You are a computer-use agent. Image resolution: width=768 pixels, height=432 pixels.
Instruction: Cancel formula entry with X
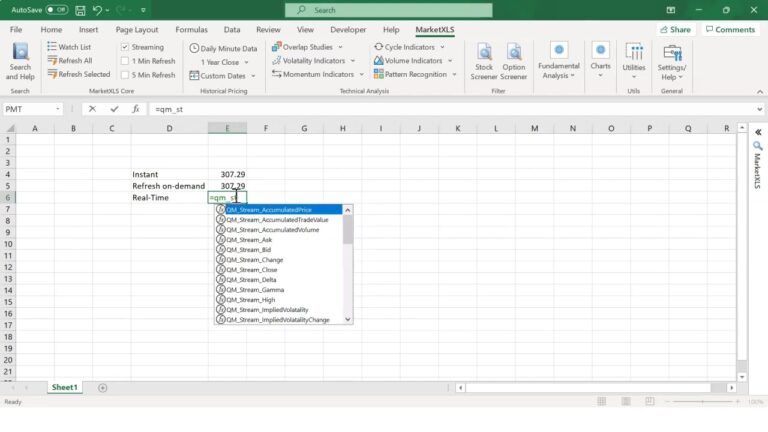[92, 109]
